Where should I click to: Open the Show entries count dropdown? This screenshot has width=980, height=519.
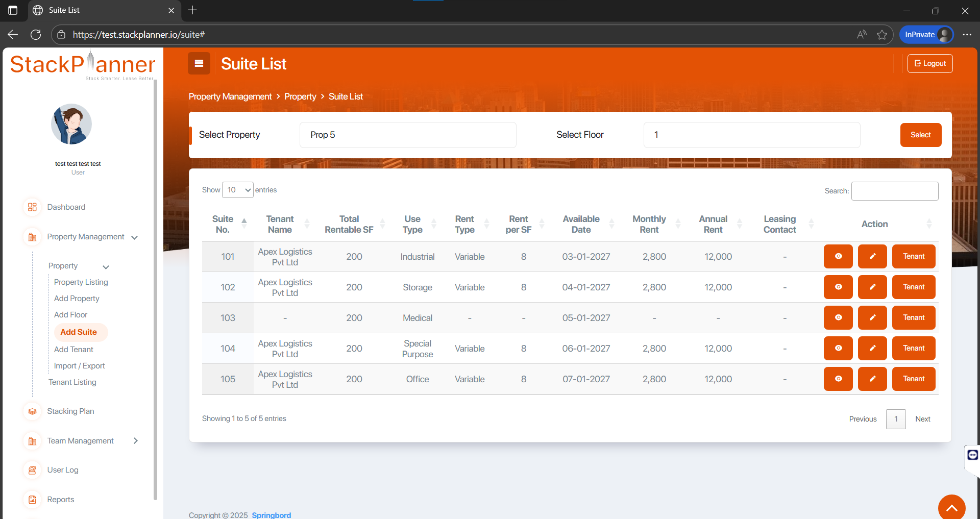pos(238,190)
